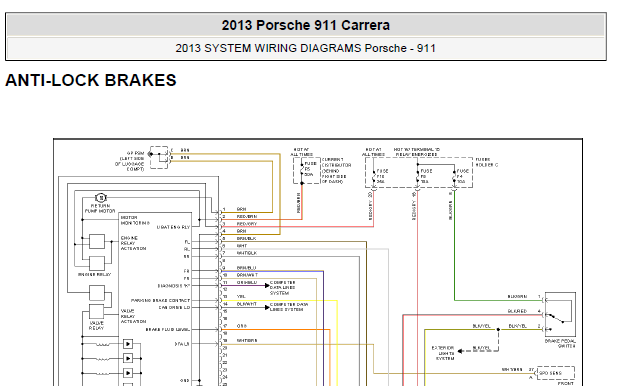Screen dimensions: 621x386
Task: Click the arrowhead on pin 14 BLK/WHT wire
Action: [x=267, y=307]
